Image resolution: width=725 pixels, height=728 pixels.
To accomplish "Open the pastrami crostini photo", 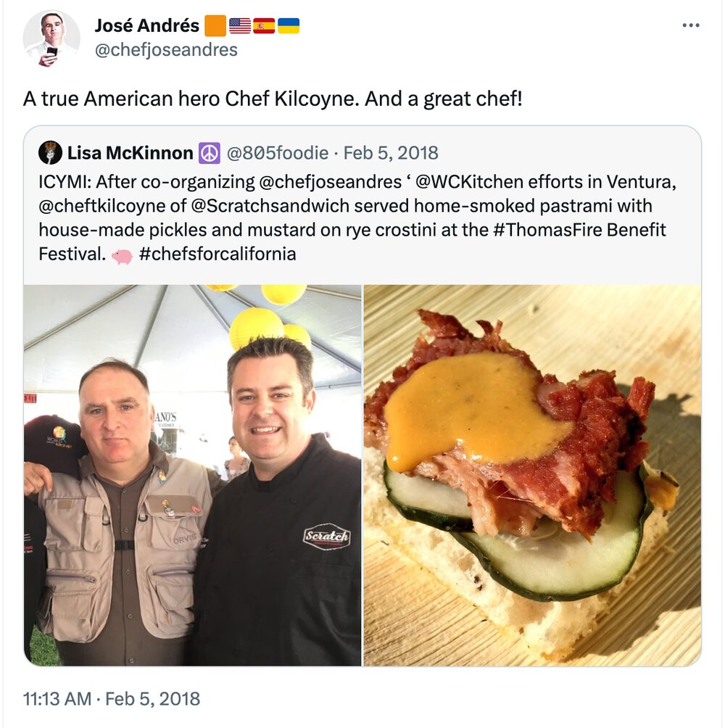I will 532,475.
